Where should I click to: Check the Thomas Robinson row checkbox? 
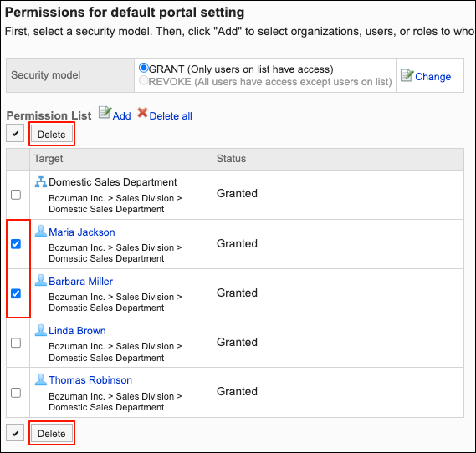tap(16, 393)
